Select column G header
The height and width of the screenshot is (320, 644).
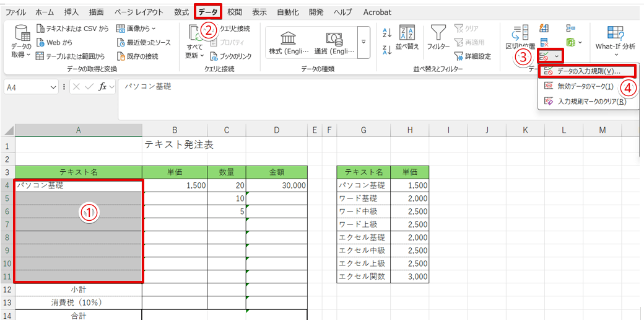(x=363, y=131)
